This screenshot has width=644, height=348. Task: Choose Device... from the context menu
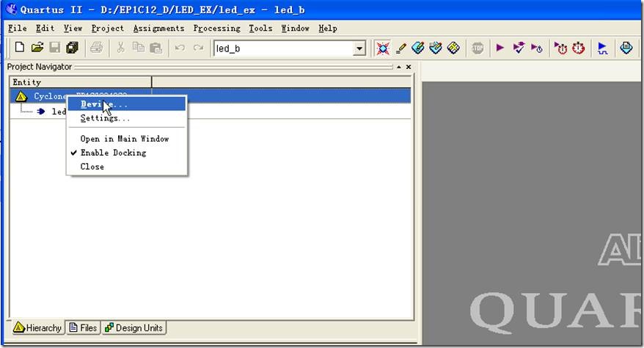[x=103, y=104]
